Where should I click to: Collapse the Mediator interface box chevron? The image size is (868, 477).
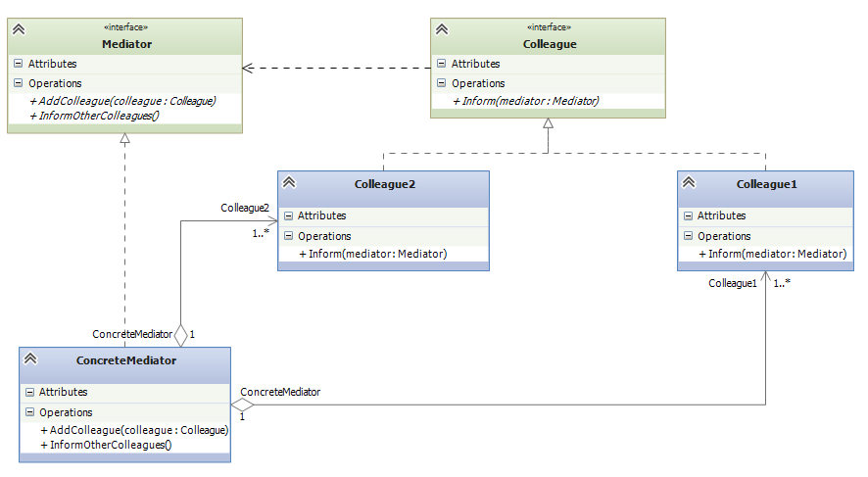click(19, 29)
